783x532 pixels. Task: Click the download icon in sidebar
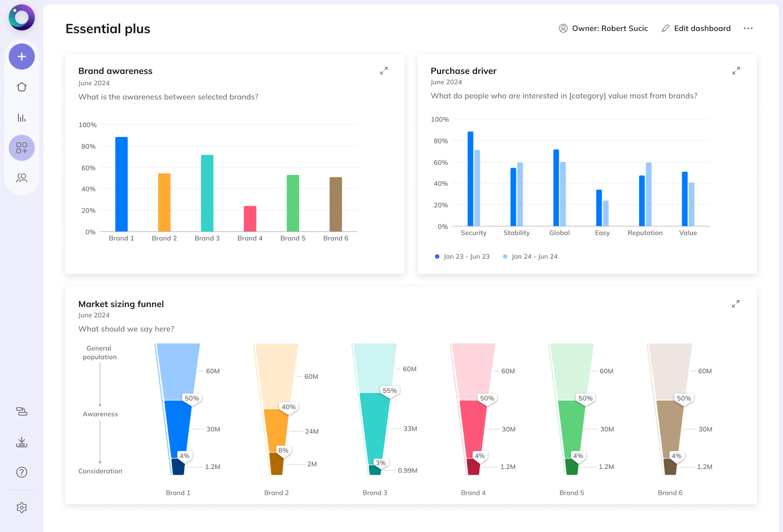21,442
